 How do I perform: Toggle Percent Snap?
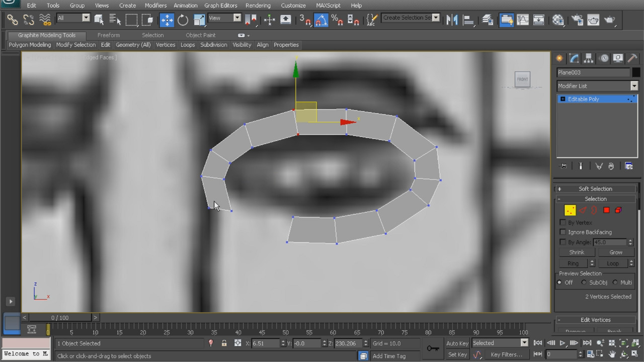pyautogui.click(x=337, y=20)
